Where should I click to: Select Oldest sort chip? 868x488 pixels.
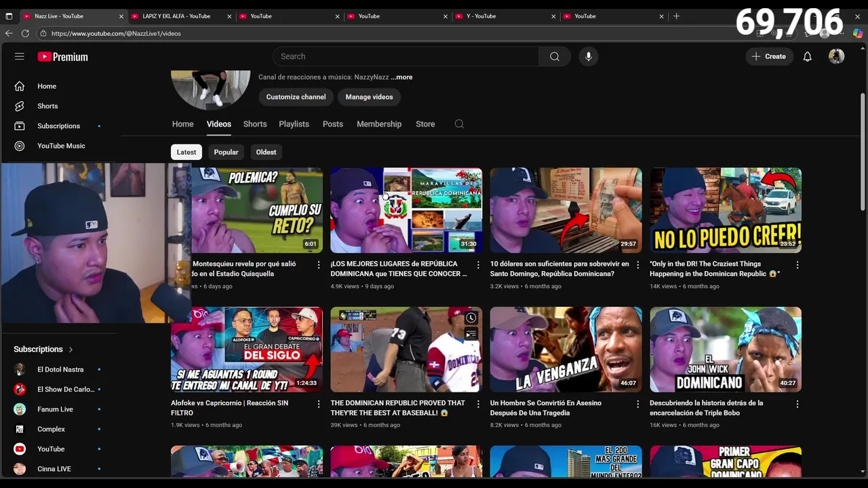266,152
